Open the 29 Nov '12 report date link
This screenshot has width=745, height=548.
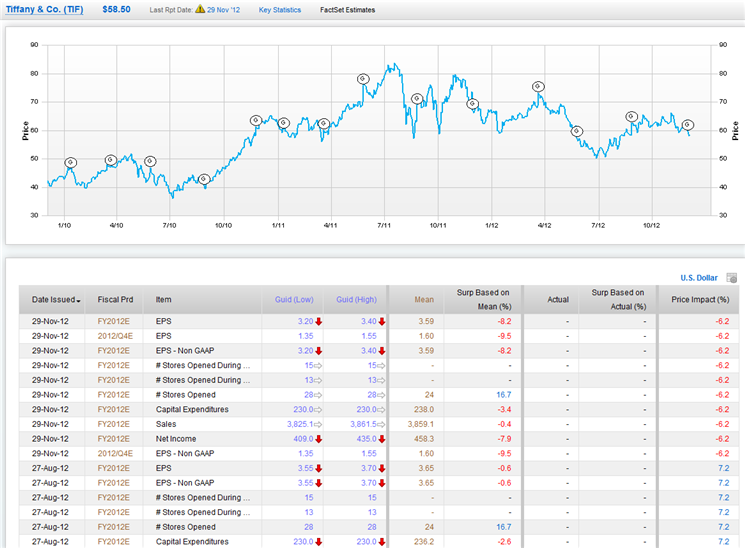click(x=223, y=10)
